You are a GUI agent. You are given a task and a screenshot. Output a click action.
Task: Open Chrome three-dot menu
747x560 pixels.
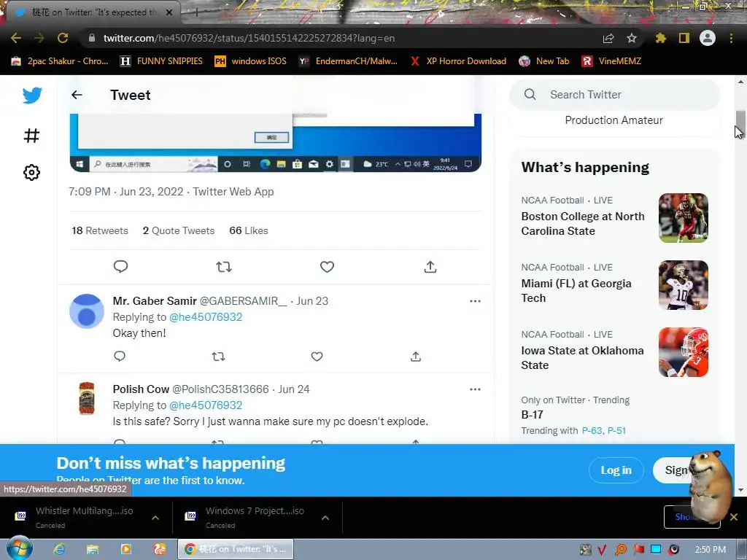click(731, 38)
